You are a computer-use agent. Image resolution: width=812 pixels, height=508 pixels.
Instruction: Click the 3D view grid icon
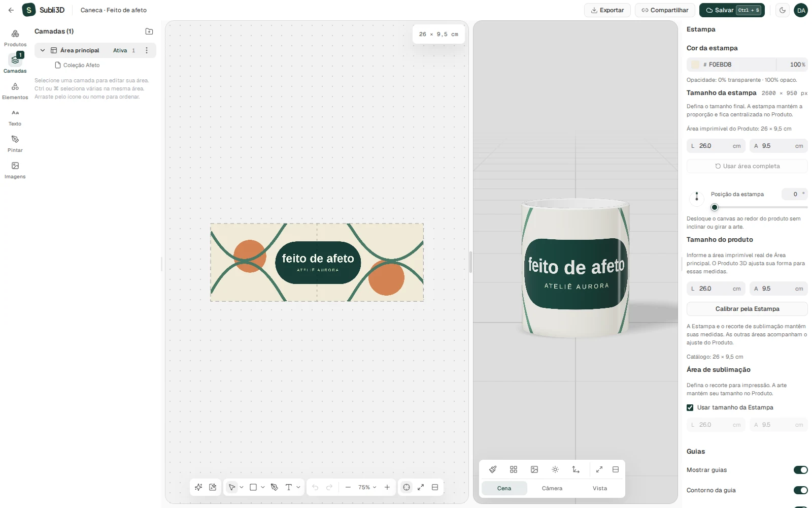pyautogui.click(x=514, y=469)
